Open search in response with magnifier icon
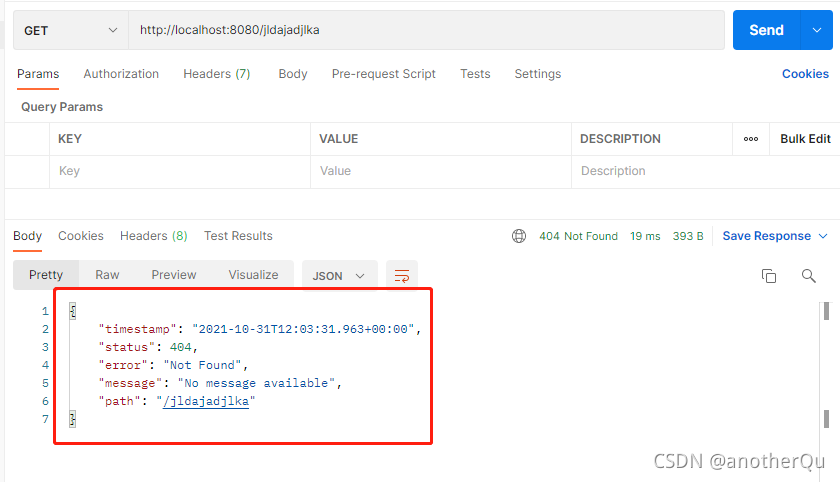 pyautogui.click(x=808, y=276)
